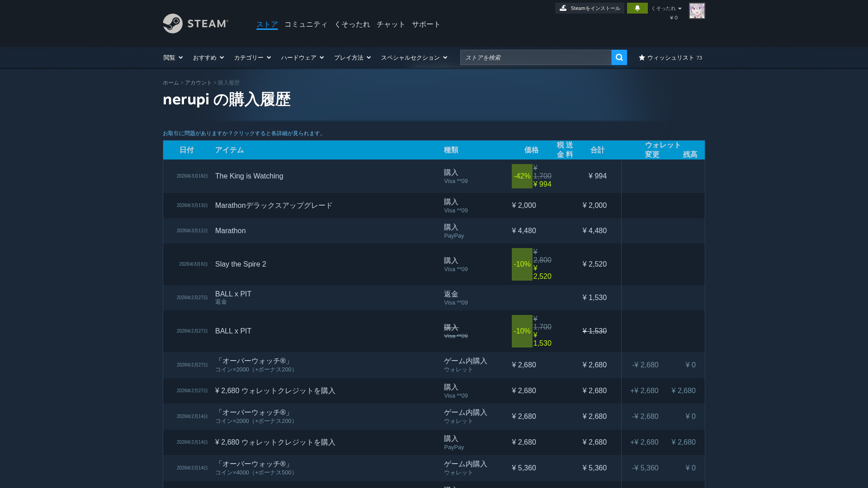Image resolution: width=868 pixels, height=488 pixels.
Task: Open the ストア tab
Action: pyautogui.click(x=267, y=24)
